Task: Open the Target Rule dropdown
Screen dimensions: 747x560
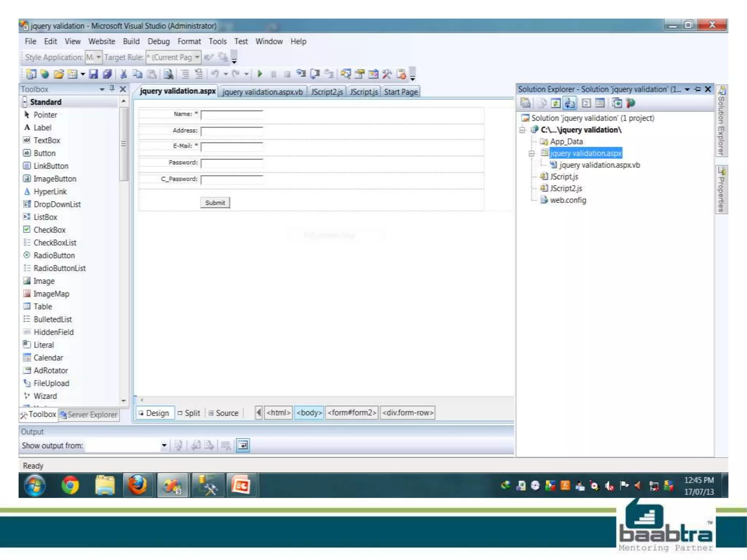Action: [197, 57]
